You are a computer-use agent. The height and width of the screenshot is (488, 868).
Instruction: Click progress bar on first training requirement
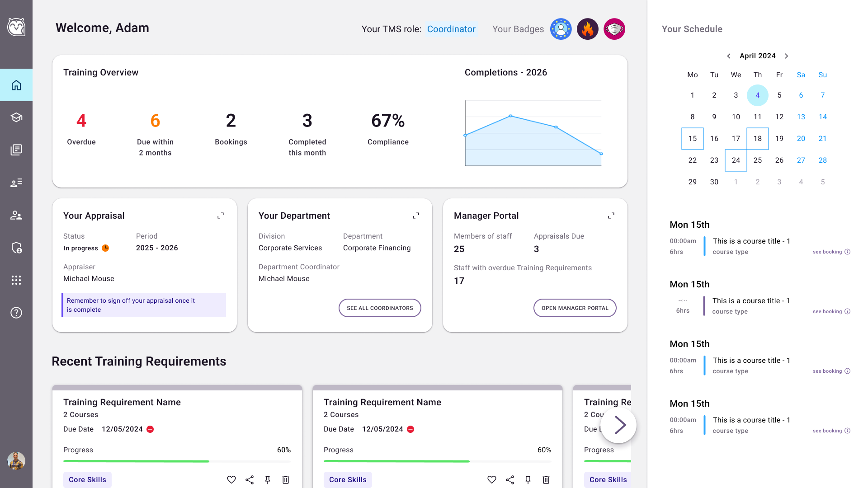(x=177, y=461)
